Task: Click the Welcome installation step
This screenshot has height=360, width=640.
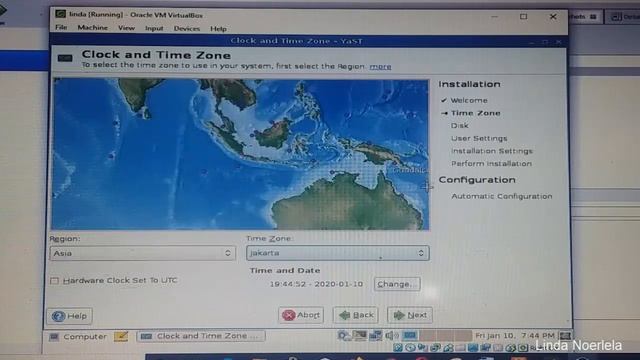Action: coord(469,100)
